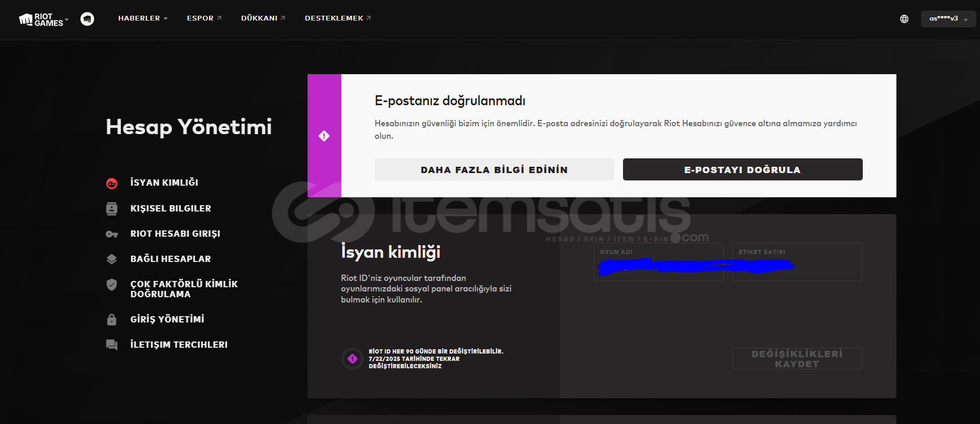Select KIŞISEL BILGILER sidebar item

(x=170, y=208)
